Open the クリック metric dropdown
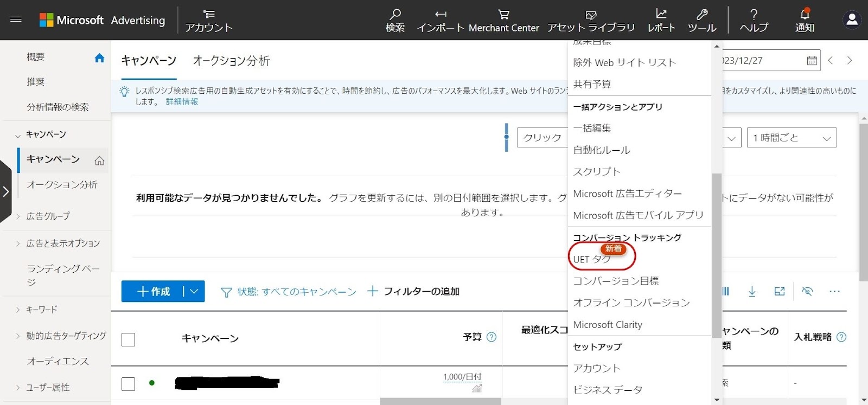Screen dimensions: 868x405 point(542,138)
